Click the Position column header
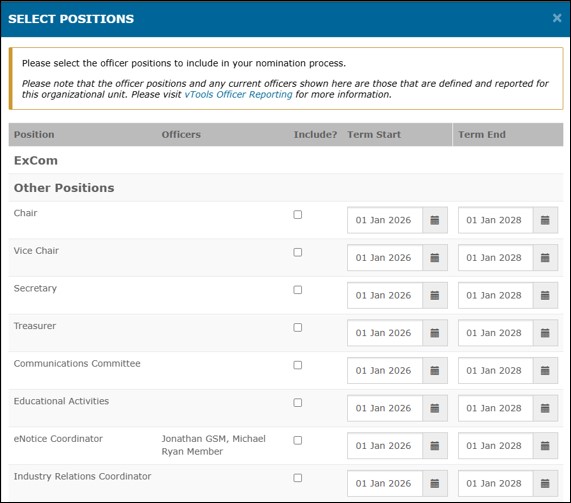571x503 pixels. [34, 134]
